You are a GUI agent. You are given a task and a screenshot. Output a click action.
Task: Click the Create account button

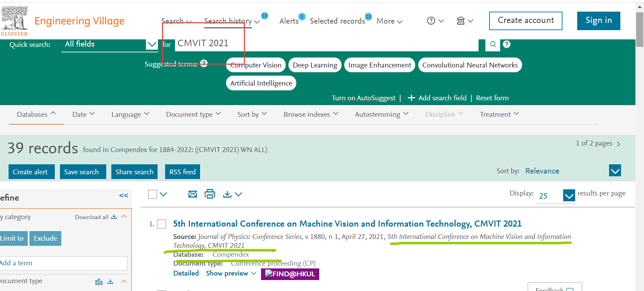(x=526, y=21)
